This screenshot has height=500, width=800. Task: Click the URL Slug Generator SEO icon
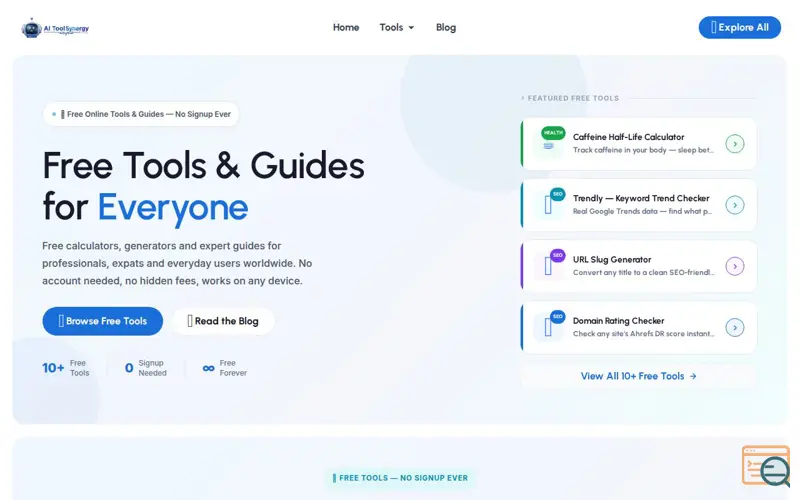[548, 265]
